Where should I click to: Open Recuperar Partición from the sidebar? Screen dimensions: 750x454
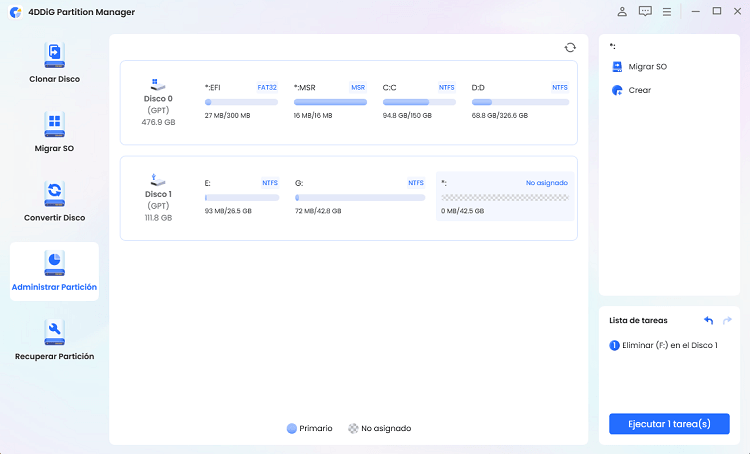(54, 340)
